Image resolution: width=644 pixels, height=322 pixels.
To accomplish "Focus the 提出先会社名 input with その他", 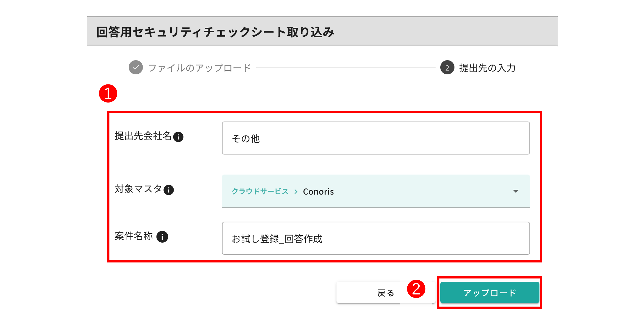I will 376,138.
